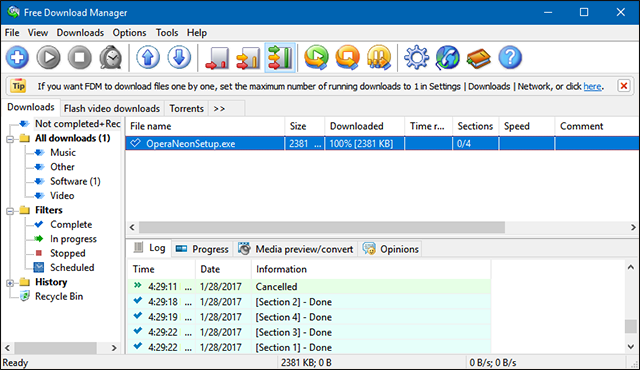Sort by Downloaded column header
640x370 pixels.
364,126
